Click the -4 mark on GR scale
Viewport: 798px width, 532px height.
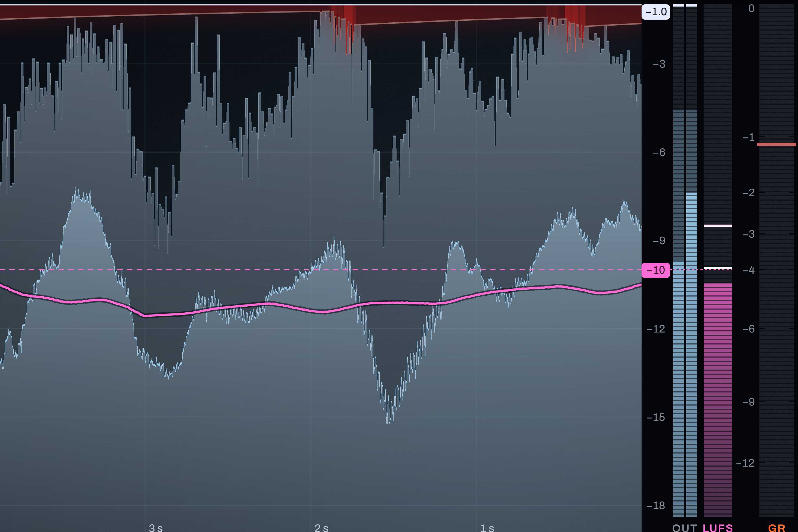tap(748, 270)
